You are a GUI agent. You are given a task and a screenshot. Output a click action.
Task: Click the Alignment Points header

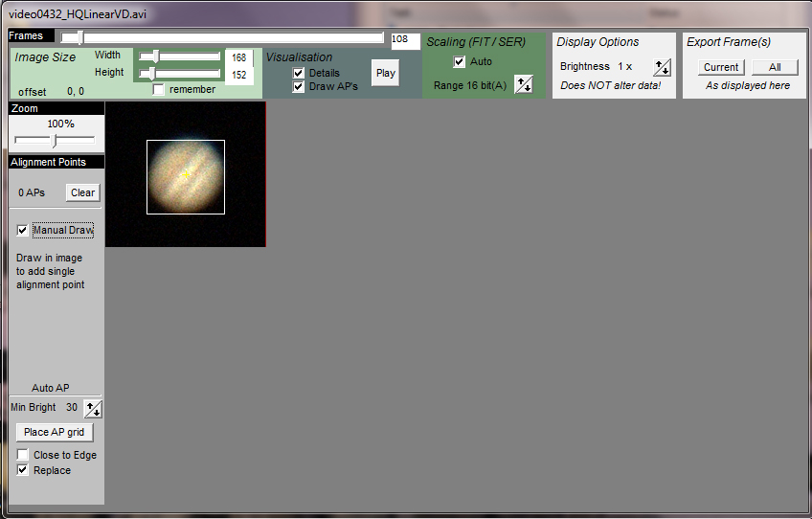(56, 162)
